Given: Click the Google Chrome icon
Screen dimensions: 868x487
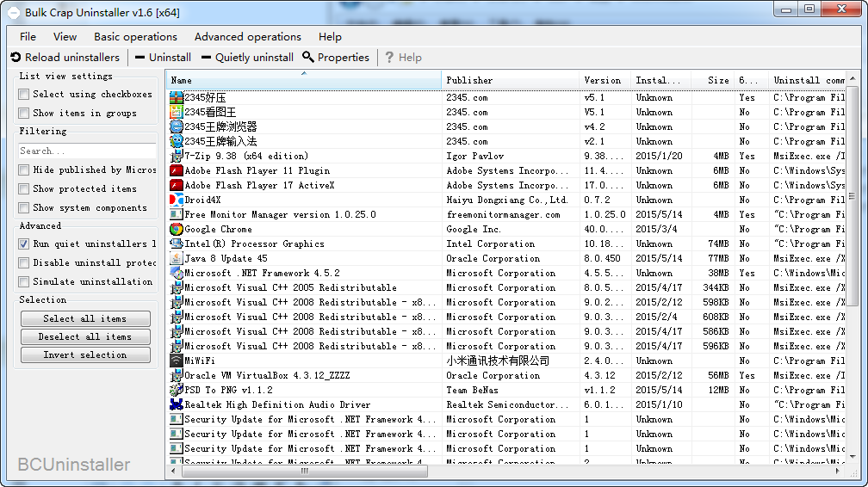Looking at the screenshot, I should (x=176, y=229).
